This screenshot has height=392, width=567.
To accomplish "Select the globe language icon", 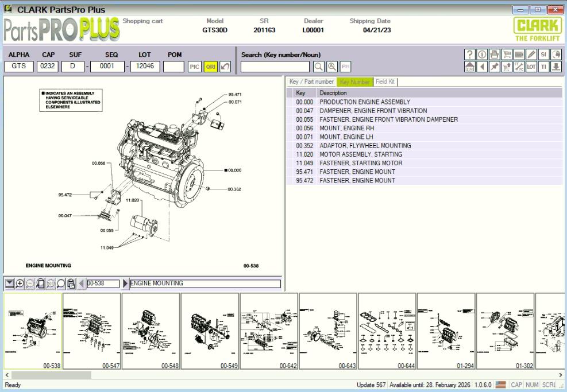I will tap(557, 55).
